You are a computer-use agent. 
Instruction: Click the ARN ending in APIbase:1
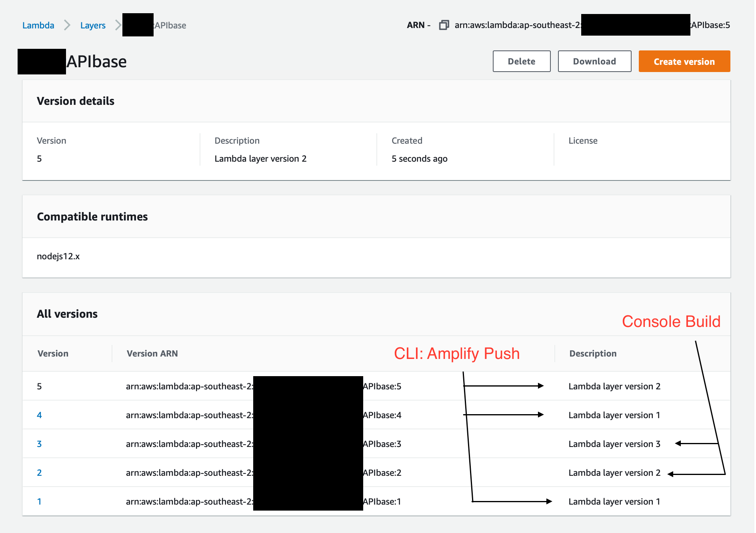[x=264, y=501]
